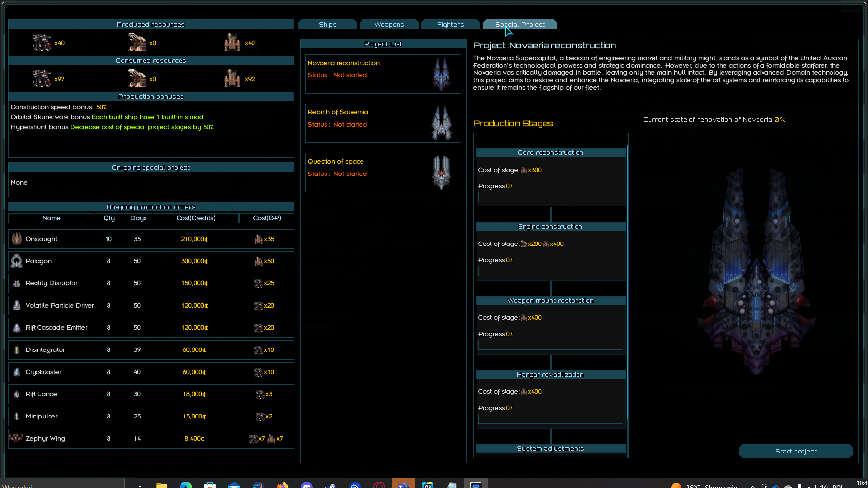This screenshot has width=868, height=488.
Task: Select the Novaeria reconstruction project card
Action: [x=383, y=74]
